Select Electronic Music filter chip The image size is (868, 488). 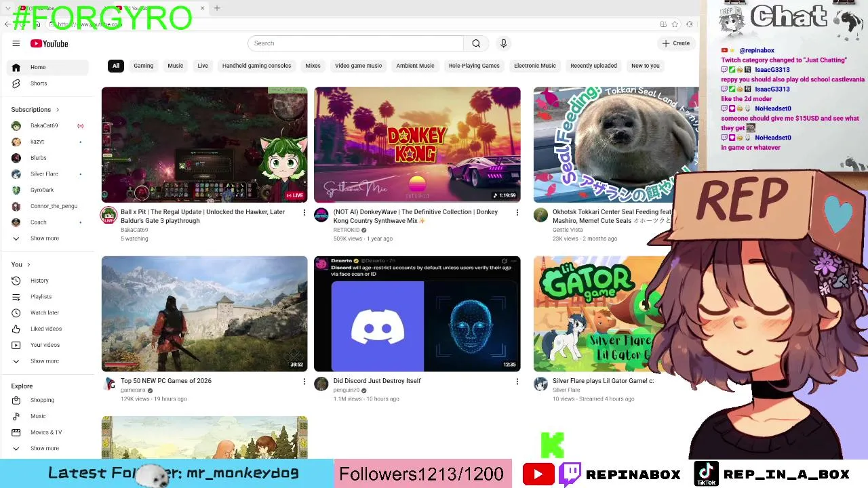(535, 66)
